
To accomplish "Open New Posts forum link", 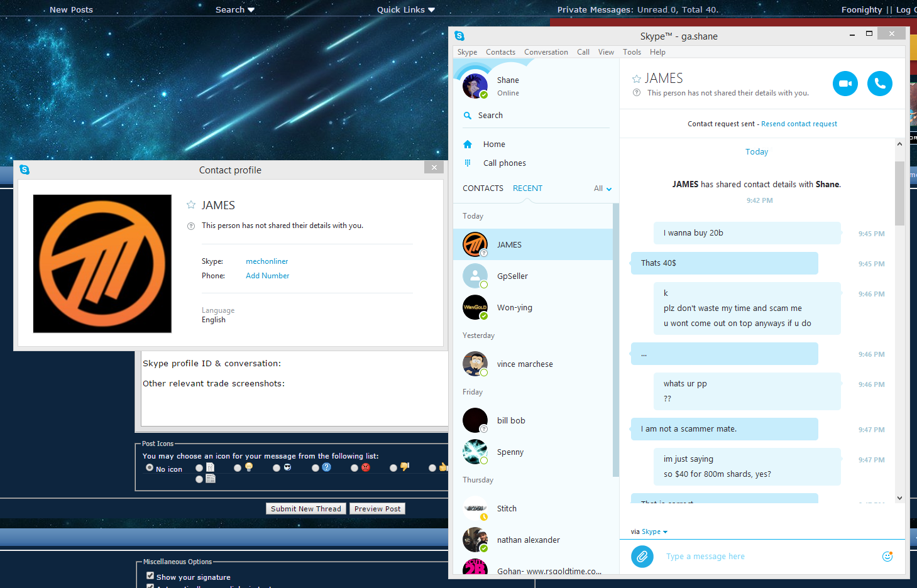I will tap(71, 9).
